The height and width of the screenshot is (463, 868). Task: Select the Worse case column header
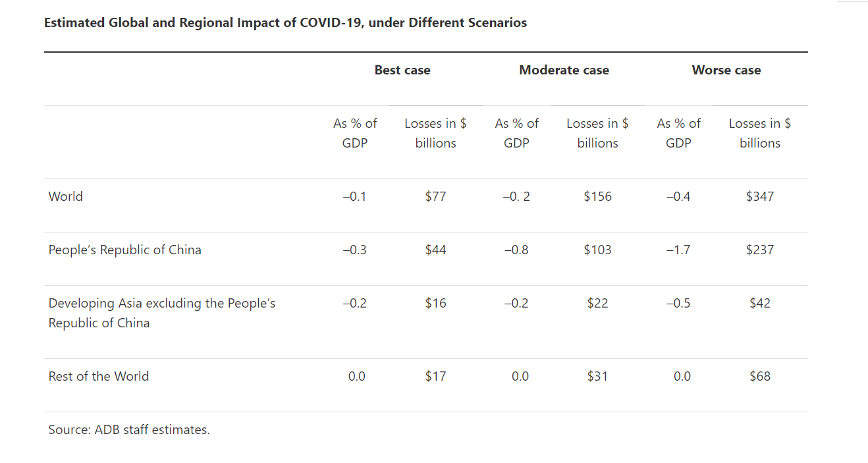(x=726, y=70)
